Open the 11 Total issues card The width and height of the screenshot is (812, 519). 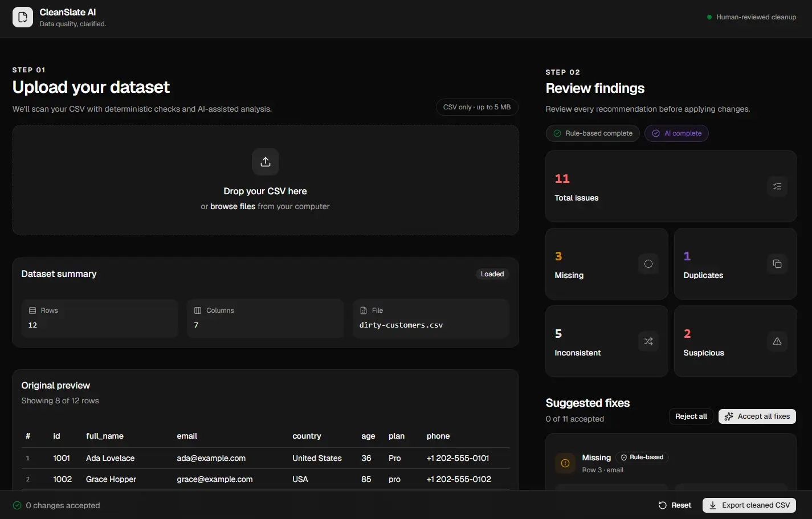(671, 186)
